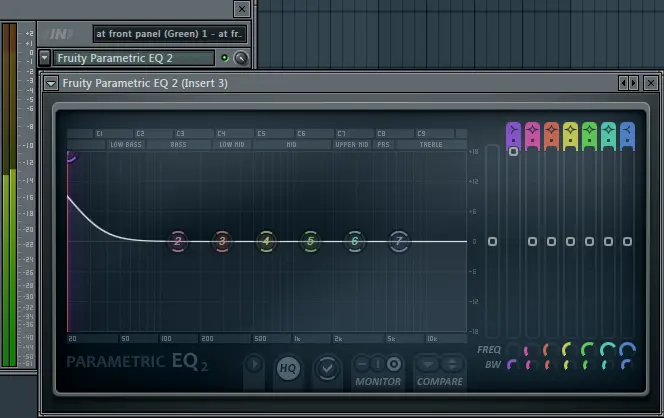This screenshot has width=664, height=418.
Task: Click purple band 1 BW knob
Action: [x=512, y=365]
